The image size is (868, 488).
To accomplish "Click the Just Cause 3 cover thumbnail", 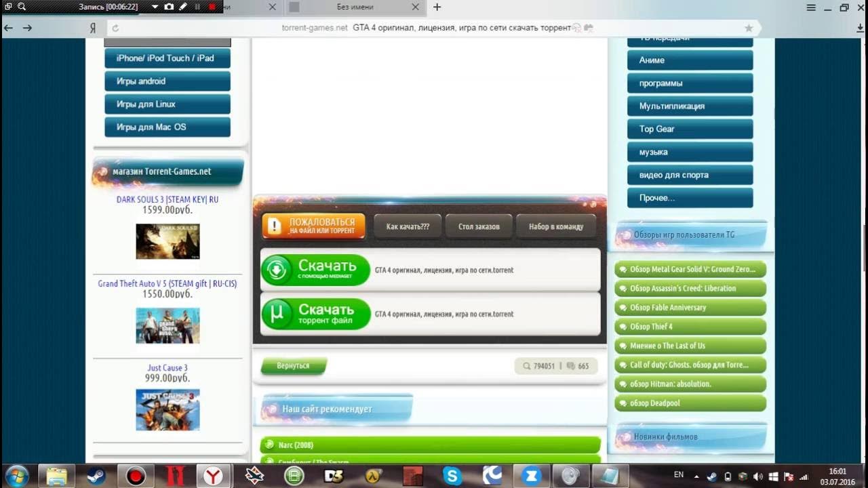I will click(167, 410).
